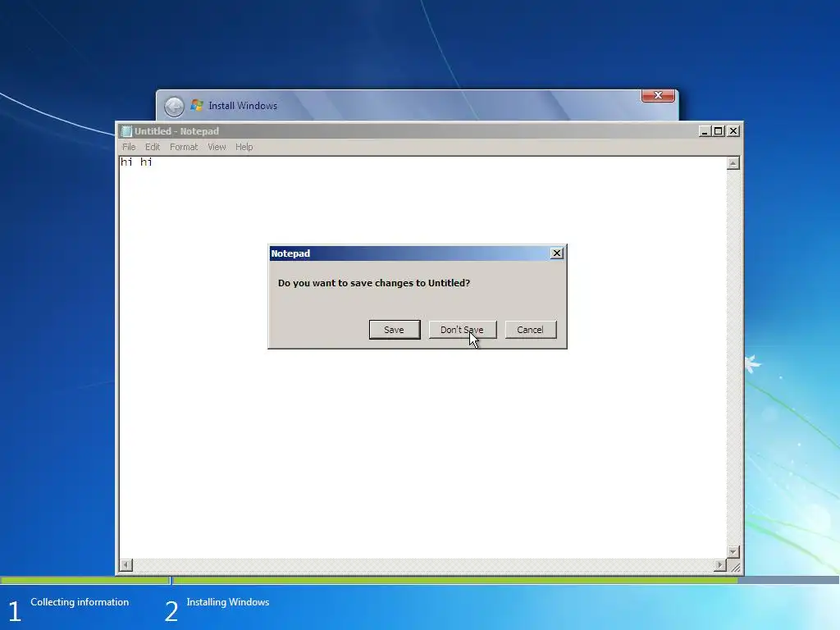The height and width of the screenshot is (630, 840).
Task: Close the Notepad save dialog
Action: [x=557, y=253]
